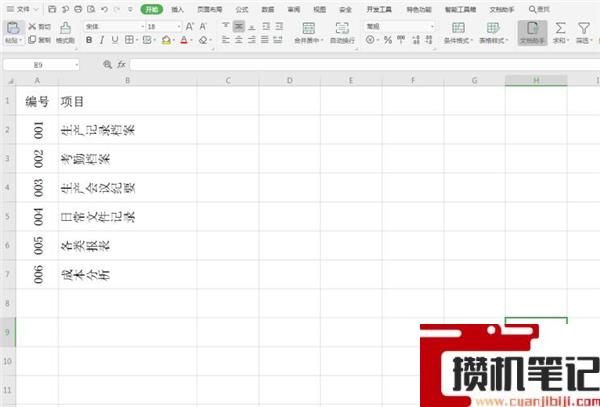
Task: Click the Print icon in quick access bar
Action: [x=78, y=9]
